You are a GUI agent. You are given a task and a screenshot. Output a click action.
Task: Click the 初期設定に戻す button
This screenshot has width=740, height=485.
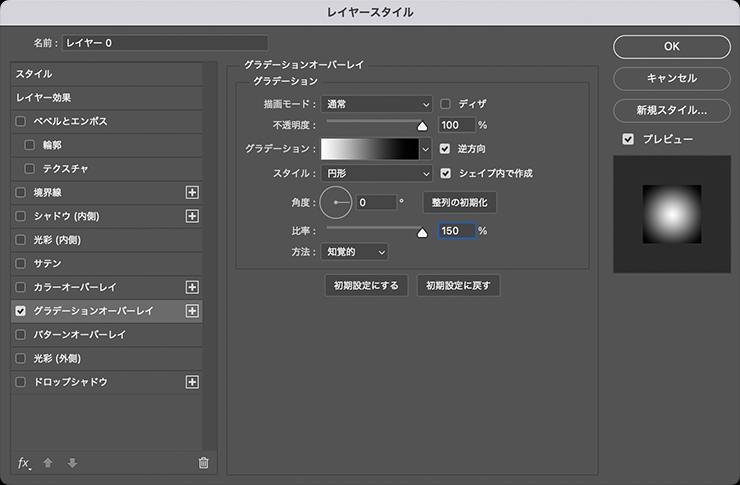[458, 285]
